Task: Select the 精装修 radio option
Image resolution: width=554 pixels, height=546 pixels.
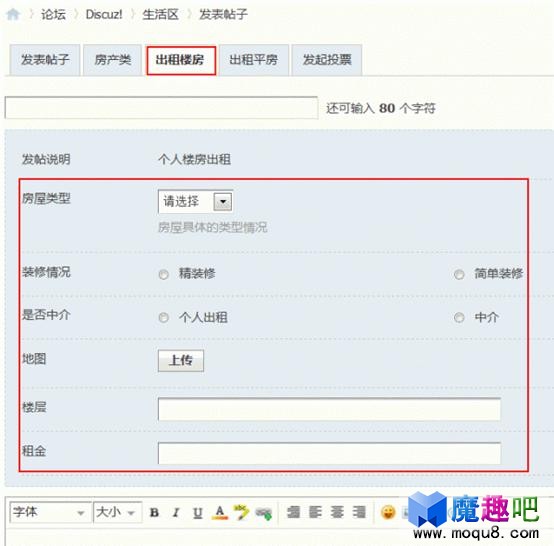Action: coord(163,274)
